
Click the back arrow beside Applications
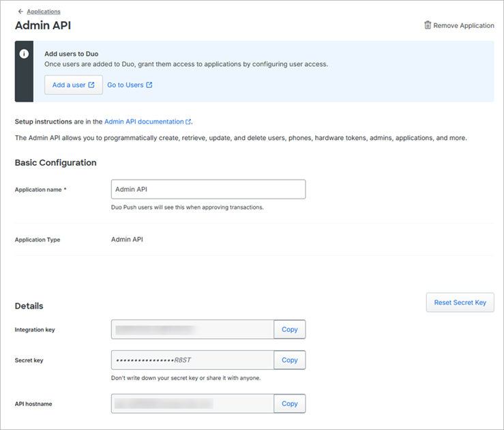point(20,12)
